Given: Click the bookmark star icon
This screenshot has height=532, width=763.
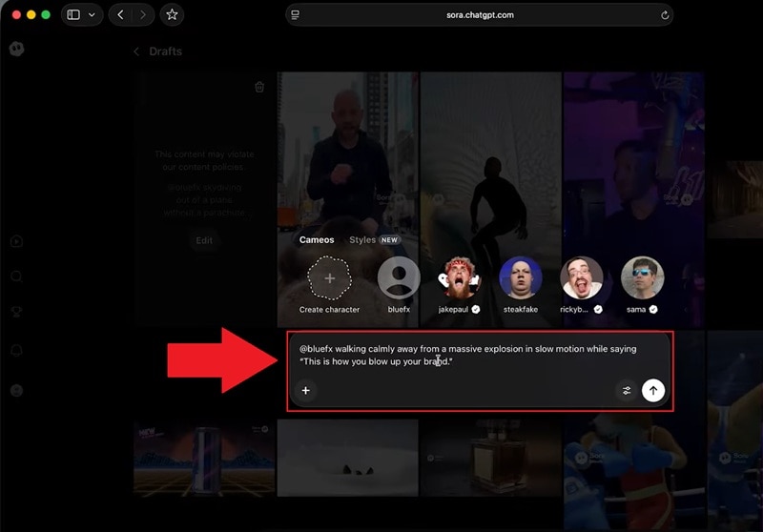Looking at the screenshot, I should [x=172, y=14].
